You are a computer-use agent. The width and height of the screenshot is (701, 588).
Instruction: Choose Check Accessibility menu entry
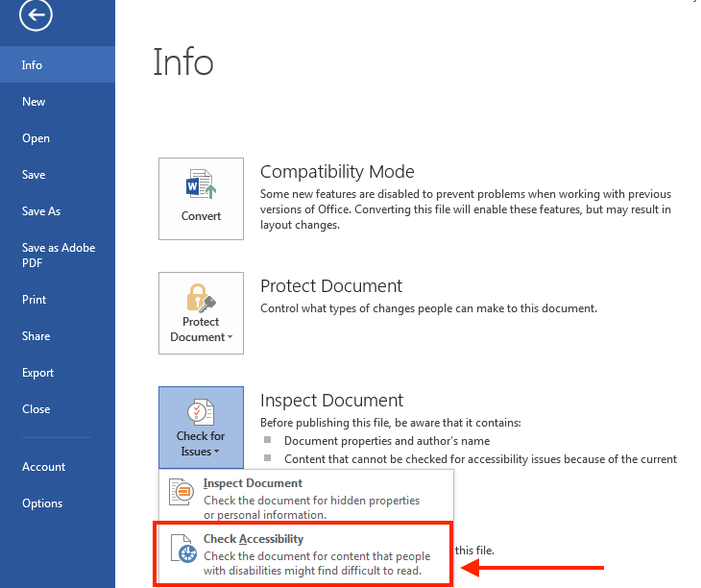click(254, 540)
